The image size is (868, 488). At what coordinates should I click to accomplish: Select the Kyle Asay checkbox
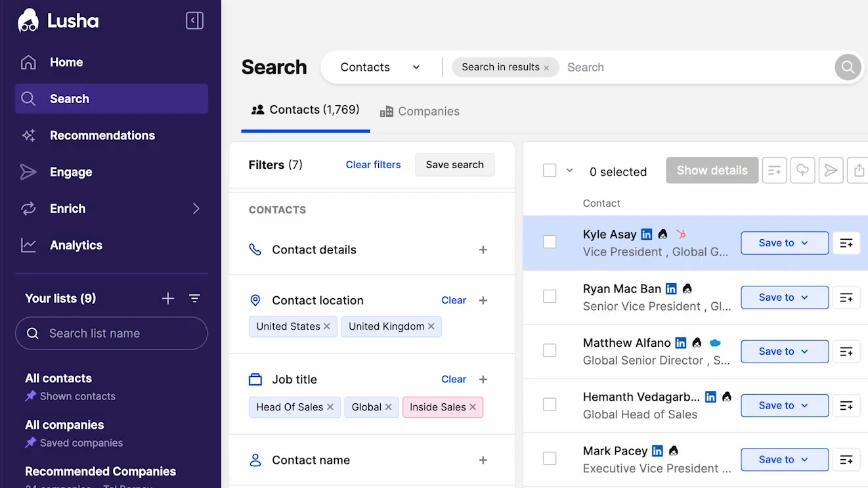(550, 242)
